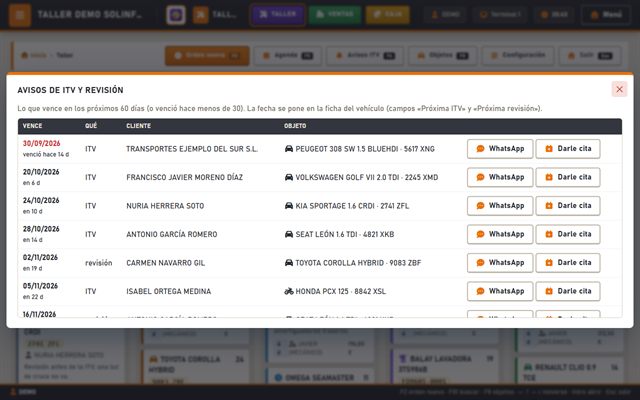The height and width of the screenshot is (400, 640).
Task: Click orange Orden nueva button behind dialog
Action: [207, 56]
